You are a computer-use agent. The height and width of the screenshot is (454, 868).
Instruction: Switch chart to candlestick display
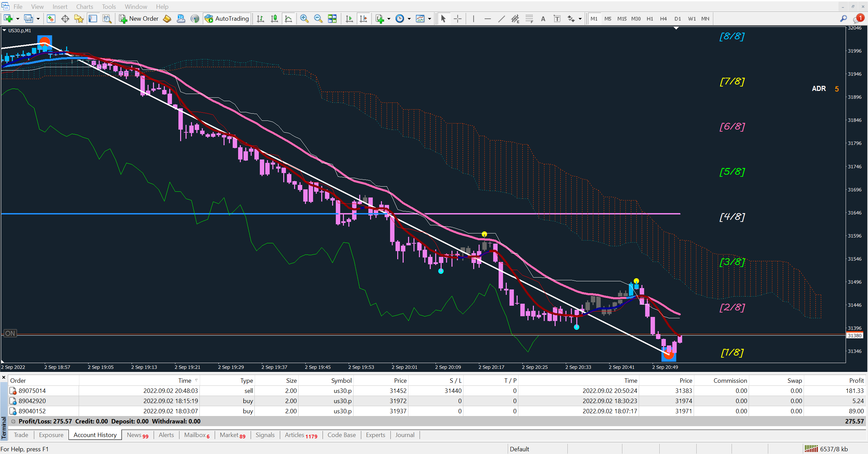pos(274,19)
